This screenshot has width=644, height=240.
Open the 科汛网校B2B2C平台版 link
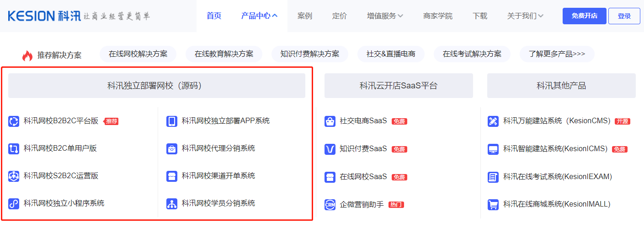coord(61,121)
